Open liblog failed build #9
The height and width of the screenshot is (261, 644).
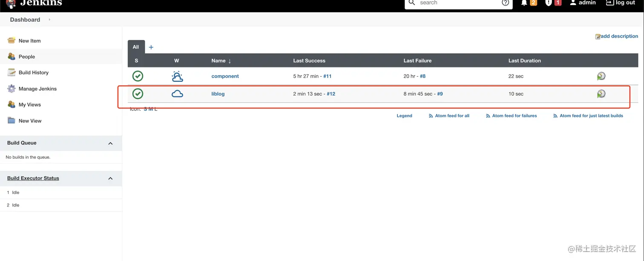click(440, 94)
